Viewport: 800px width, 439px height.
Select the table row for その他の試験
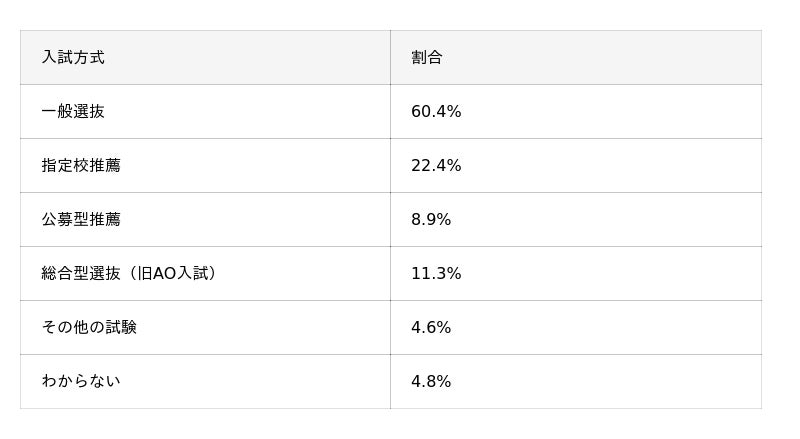pos(390,328)
